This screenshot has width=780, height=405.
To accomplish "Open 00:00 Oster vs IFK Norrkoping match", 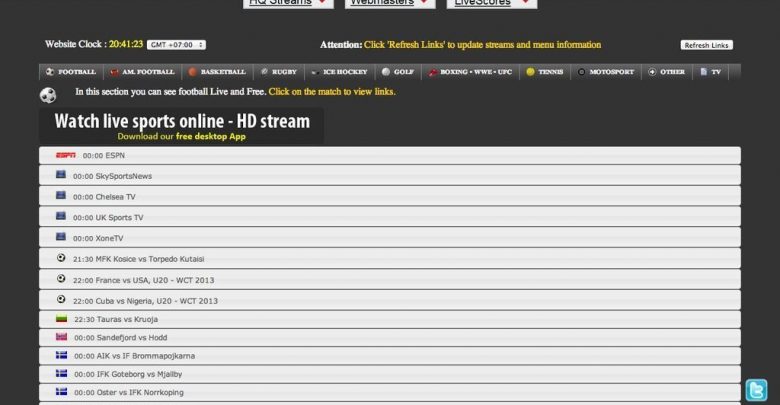I will 390,392.
